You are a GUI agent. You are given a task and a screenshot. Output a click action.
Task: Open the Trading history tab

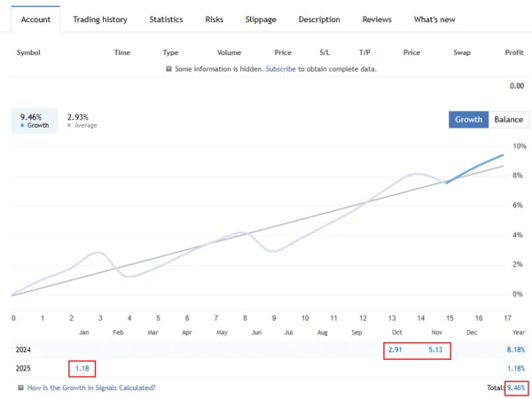coord(99,20)
